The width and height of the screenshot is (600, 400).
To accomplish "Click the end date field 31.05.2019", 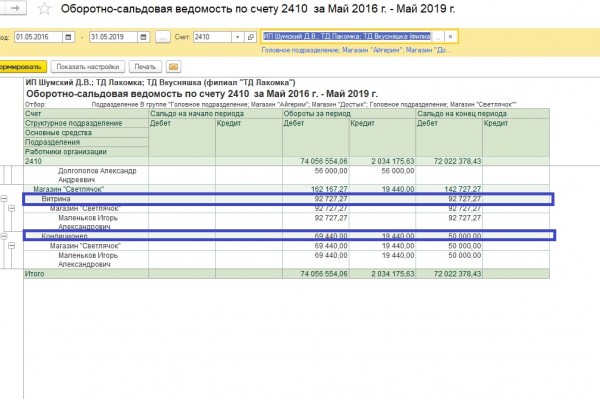I will tap(113, 37).
